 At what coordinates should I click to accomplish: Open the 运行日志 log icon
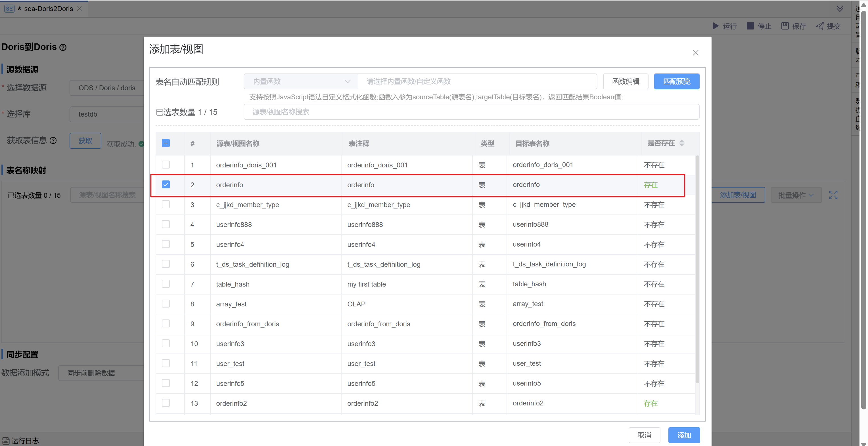coord(6,441)
